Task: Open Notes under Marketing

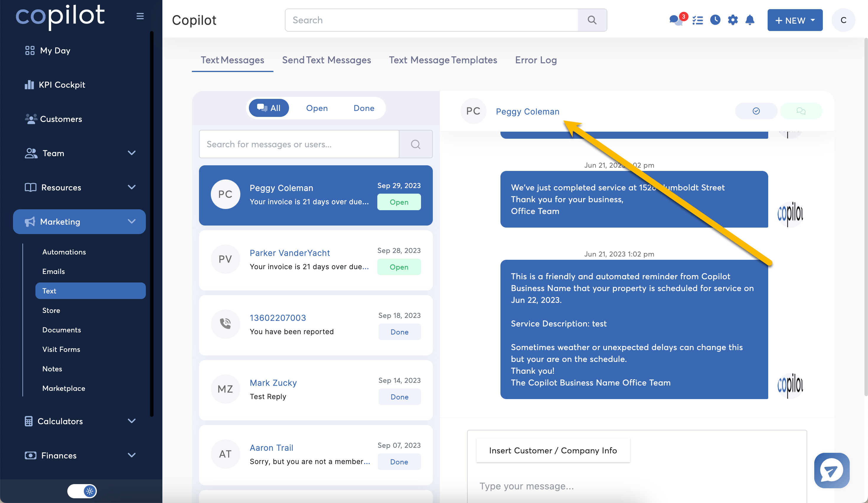Action: click(x=52, y=369)
